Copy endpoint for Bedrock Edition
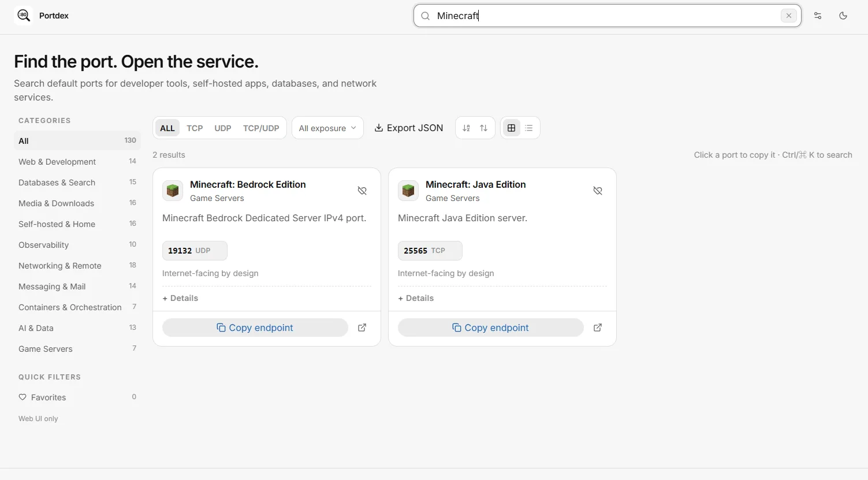The height and width of the screenshot is (480, 868). click(255, 328)
